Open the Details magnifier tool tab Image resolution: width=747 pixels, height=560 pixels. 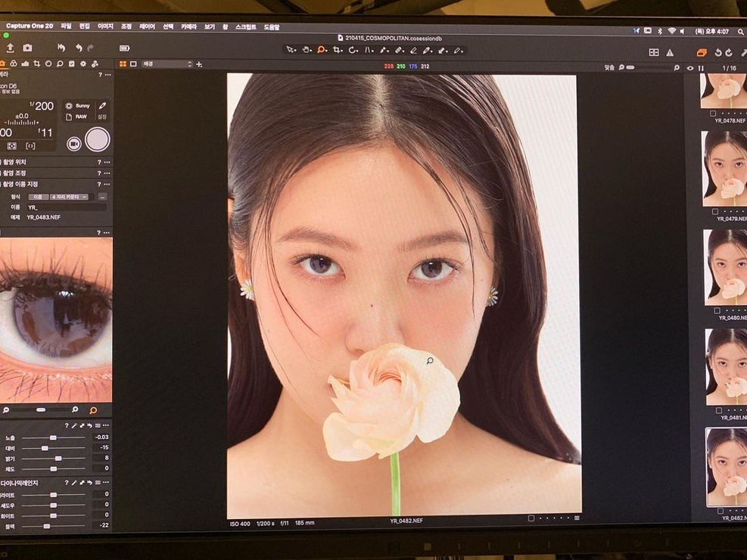60,64
